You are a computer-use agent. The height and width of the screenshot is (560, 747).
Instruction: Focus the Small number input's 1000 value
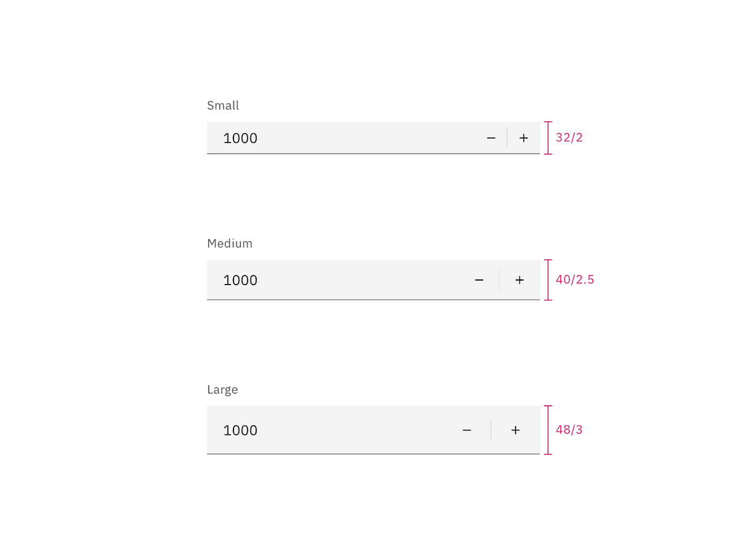241,138
